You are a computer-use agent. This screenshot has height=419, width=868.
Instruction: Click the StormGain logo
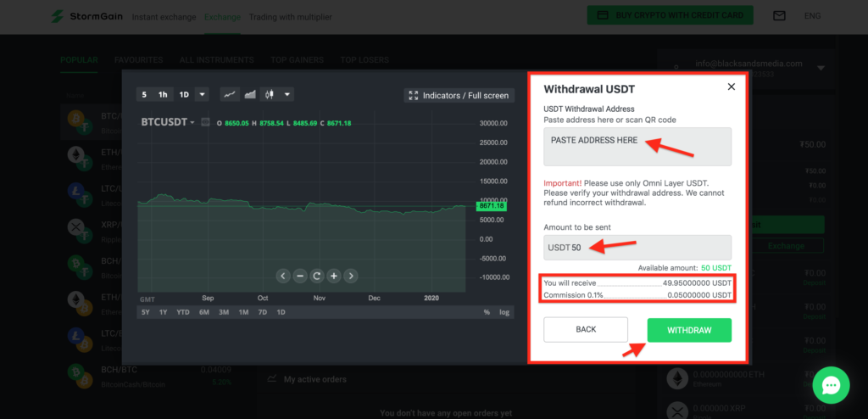87,17
